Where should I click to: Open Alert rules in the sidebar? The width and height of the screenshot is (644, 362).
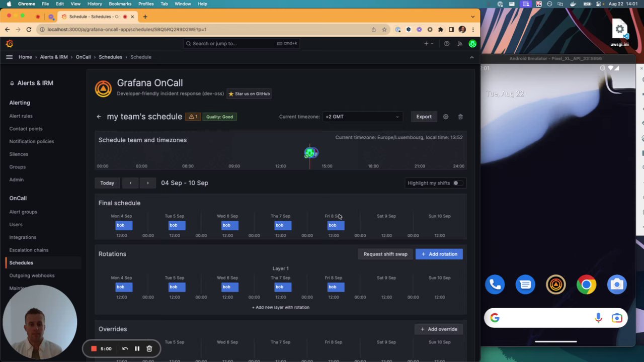click(x=21, y=116)
